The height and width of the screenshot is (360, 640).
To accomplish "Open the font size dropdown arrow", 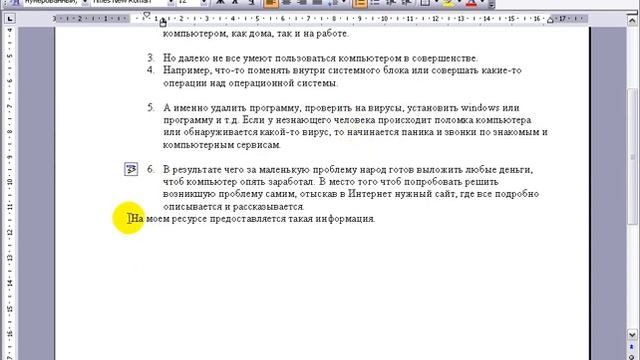I will 204,2.
